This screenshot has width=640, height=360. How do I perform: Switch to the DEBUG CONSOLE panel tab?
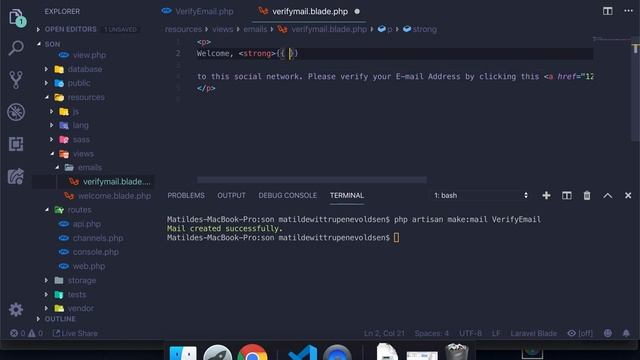[287, 196]
